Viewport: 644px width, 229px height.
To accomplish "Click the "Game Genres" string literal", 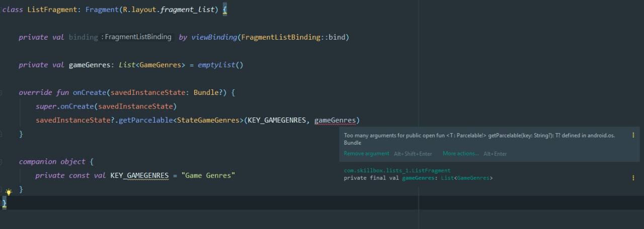I will point(208,175).
